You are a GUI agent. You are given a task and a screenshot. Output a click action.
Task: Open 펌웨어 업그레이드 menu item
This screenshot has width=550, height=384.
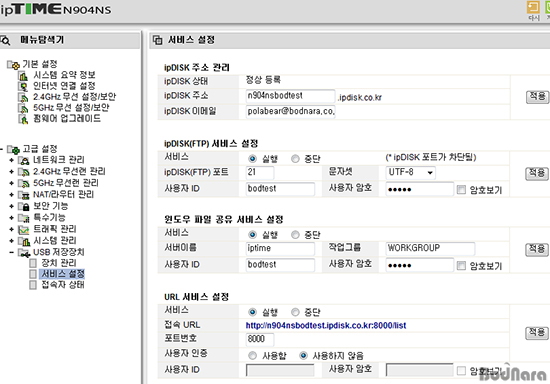67,119
